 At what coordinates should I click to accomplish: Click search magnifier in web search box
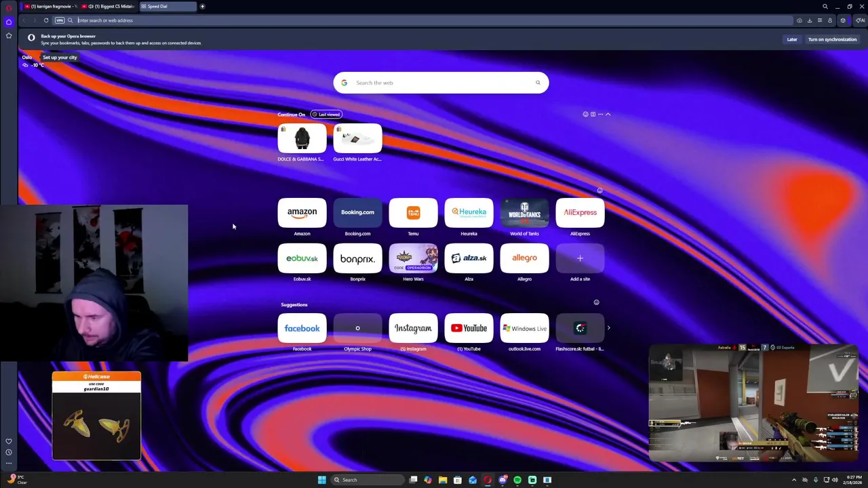click(538, 83)
